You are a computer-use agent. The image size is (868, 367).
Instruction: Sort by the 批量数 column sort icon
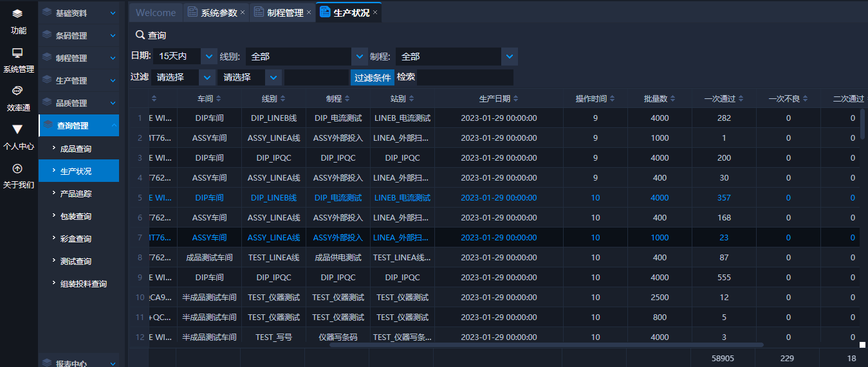[x=673, y=99]
